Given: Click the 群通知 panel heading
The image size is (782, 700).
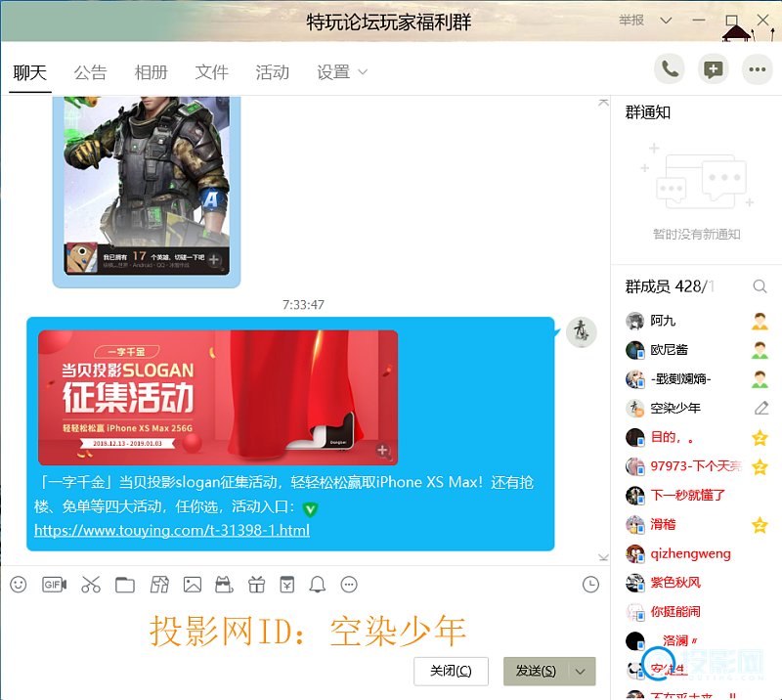Looking at the screenshot, I should pyautogui.click(x=648, y=112).
